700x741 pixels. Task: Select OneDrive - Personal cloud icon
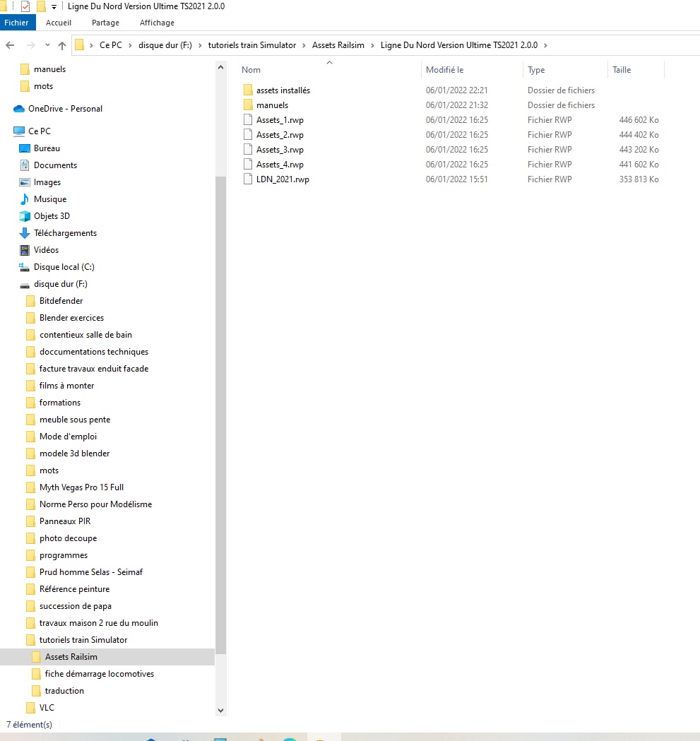click(x=19, y=109)
